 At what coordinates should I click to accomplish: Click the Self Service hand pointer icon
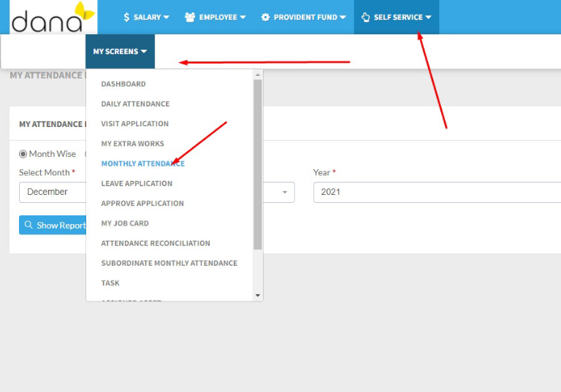pyautogui.click(x=365, y=18)
